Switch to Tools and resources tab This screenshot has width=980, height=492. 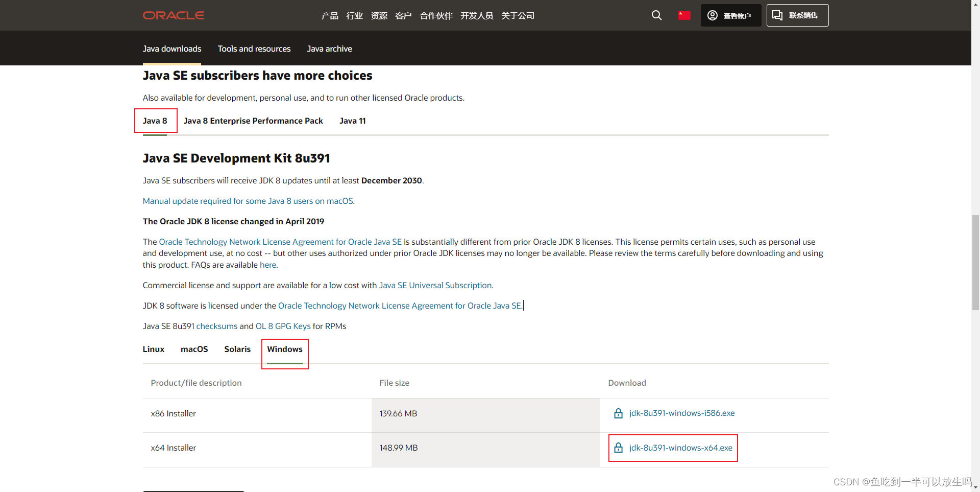click(x=254, y=49)
